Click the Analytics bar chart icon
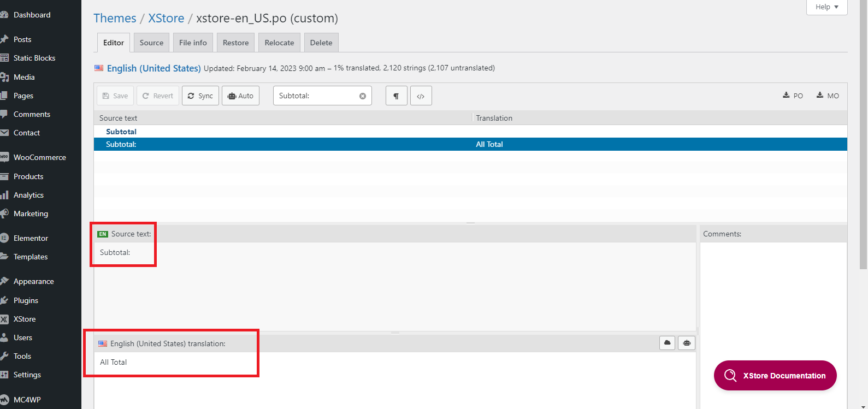Screen dimensions: 868x409 [4, 195]
